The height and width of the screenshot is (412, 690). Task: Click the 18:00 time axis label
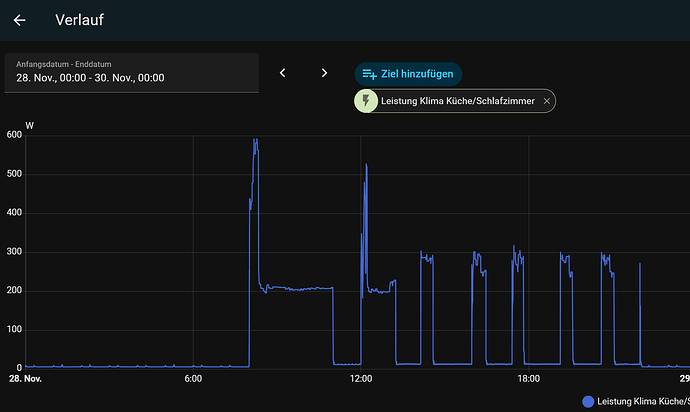tap(529, 379)
